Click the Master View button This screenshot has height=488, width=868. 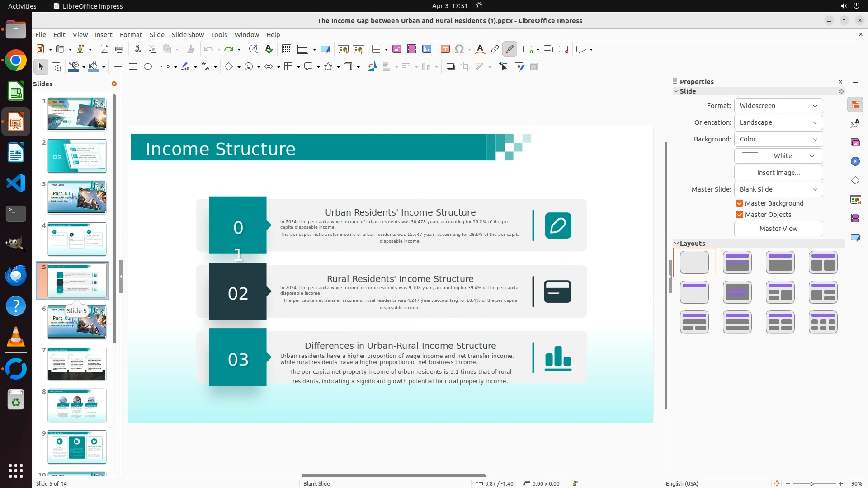778,229
